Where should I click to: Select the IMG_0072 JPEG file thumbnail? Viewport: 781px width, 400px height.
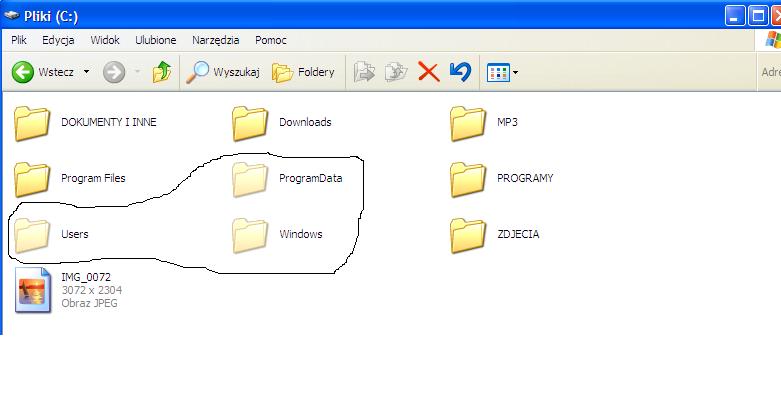click(33, 290)
